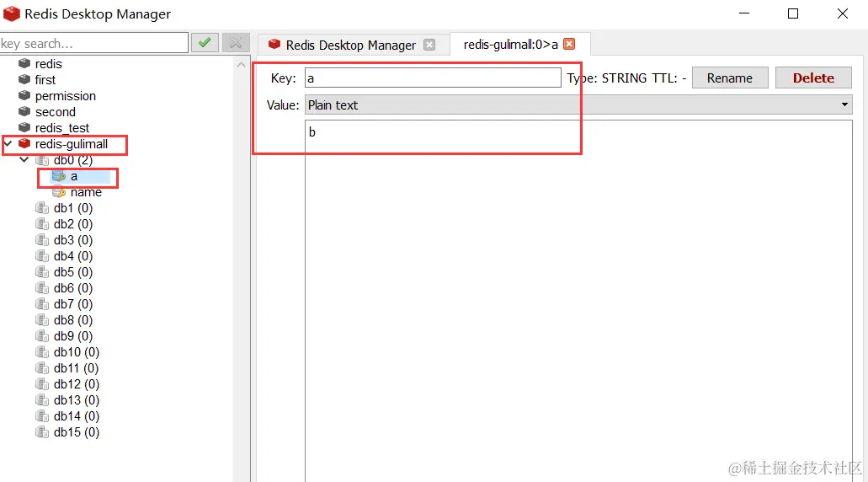Click the db8 database icon

pos(42,320)
